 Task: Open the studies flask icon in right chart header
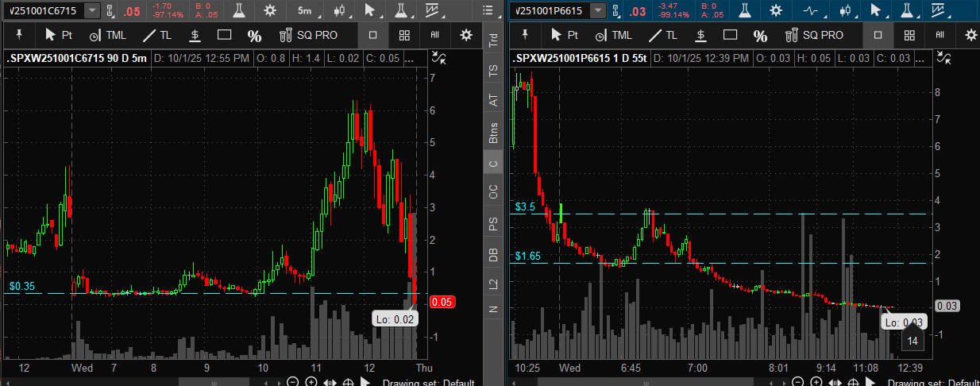point(744,10)
